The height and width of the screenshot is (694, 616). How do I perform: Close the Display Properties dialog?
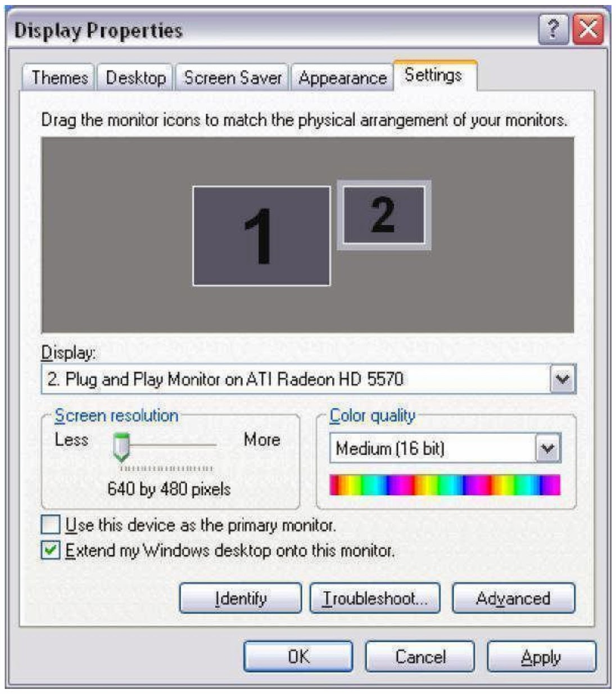(x=588, y=29)
